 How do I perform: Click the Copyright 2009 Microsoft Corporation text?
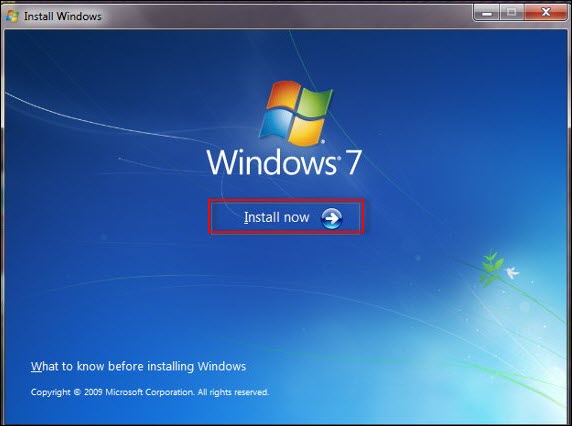click(x=150, y=392)
